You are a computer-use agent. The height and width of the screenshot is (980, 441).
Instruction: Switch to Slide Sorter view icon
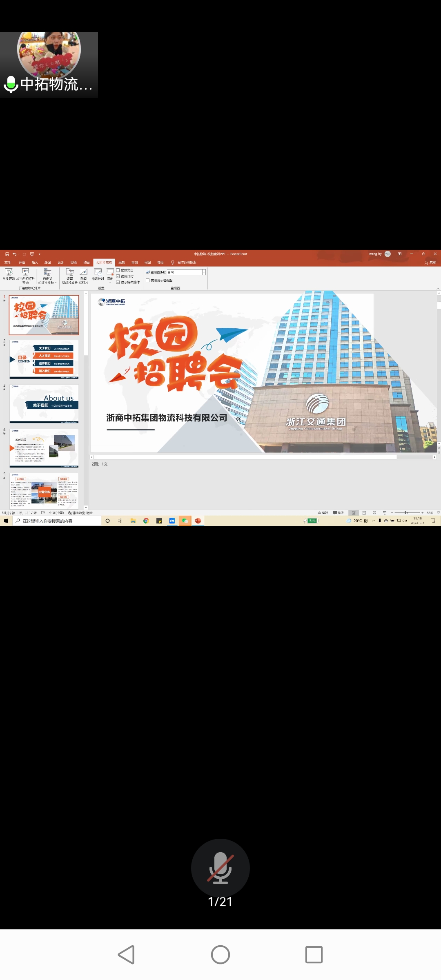pos(364,513)
